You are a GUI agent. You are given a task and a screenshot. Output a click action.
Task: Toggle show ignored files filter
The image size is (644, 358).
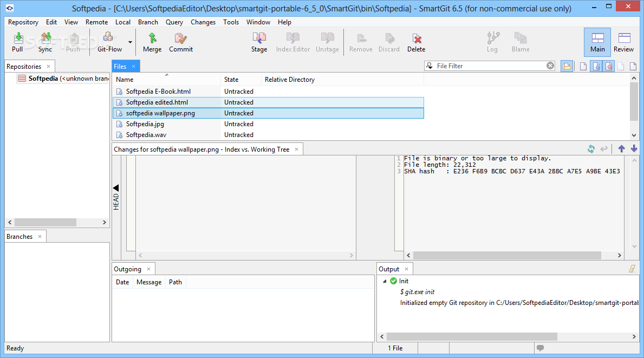pos(609,66)
